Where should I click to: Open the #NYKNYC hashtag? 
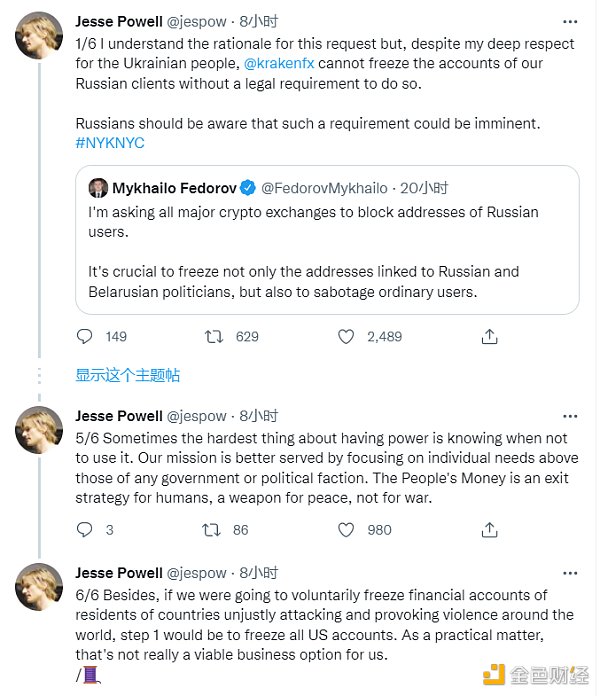[x=110, y=143]
